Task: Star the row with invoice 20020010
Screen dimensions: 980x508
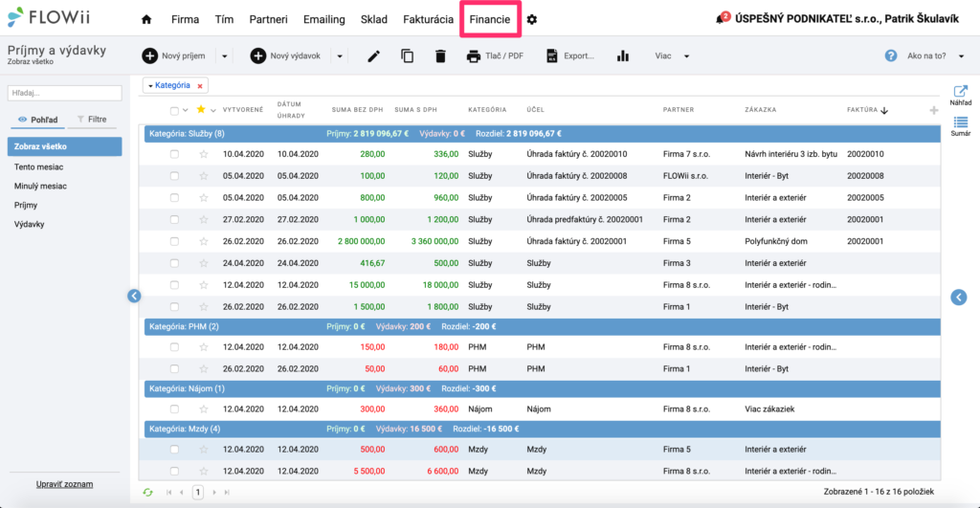Action: coord(204,154)
